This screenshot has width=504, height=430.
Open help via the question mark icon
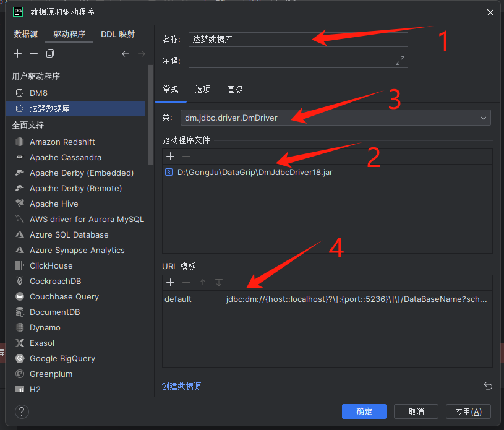tap(22, 411)
